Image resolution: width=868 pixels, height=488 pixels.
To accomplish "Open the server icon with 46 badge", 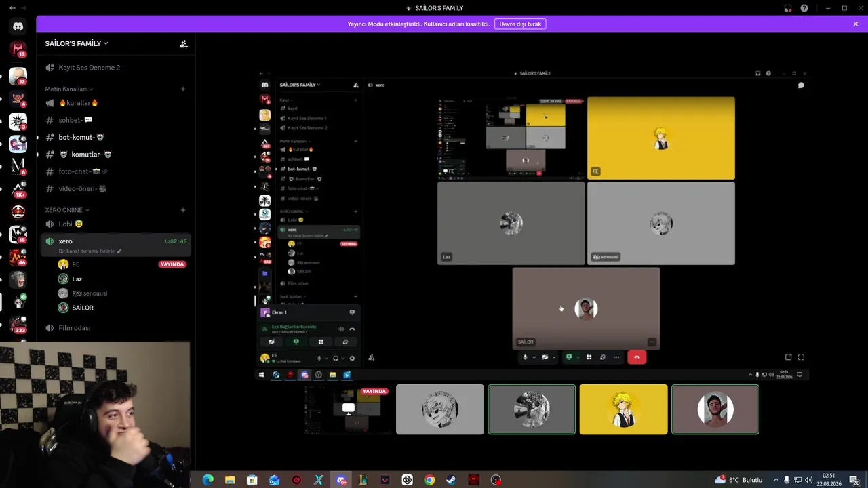I will point(18,257).
